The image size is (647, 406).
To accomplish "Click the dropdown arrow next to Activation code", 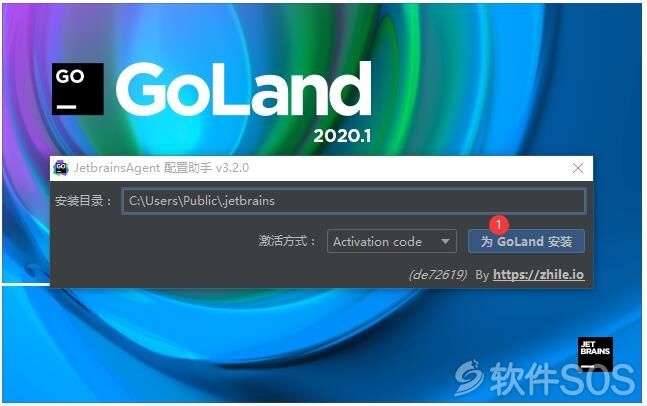I will (445, 241).
